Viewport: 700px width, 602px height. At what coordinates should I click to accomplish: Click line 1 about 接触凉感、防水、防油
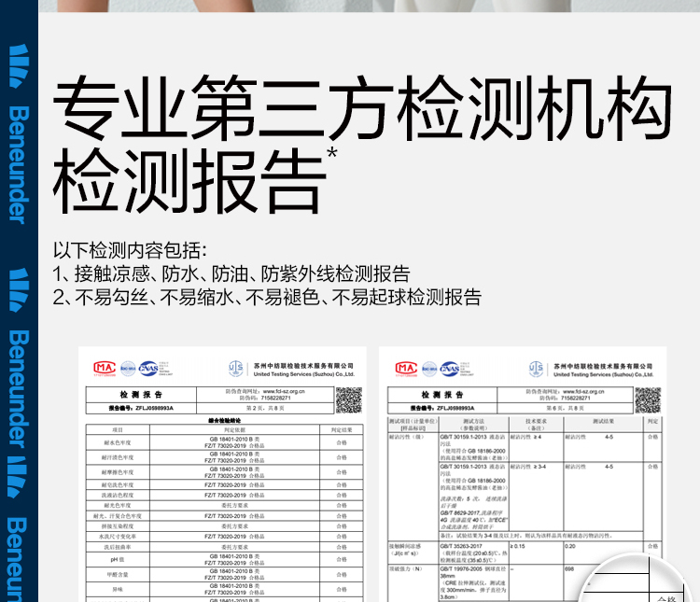tap(231, 273)
